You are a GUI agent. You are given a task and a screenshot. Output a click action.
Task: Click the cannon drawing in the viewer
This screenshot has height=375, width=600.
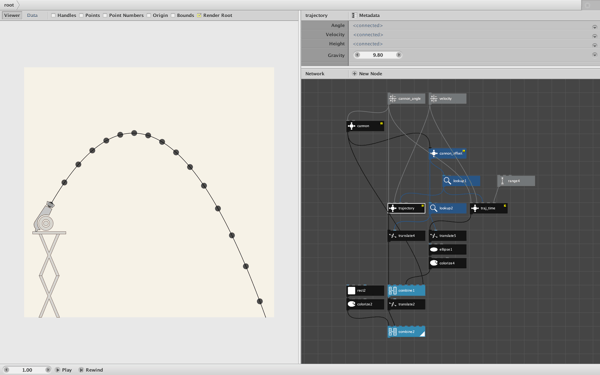click(44, 217)
